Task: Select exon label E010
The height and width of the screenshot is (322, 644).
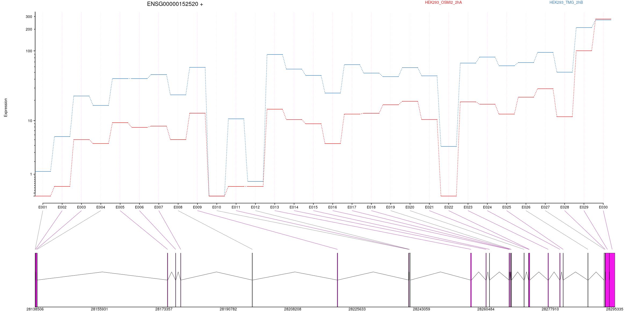Action: (217, 207)
